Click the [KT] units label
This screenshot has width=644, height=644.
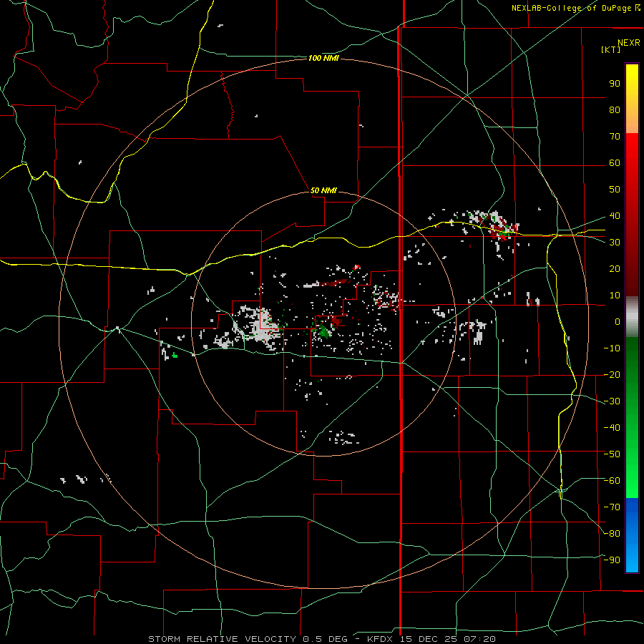611,49
